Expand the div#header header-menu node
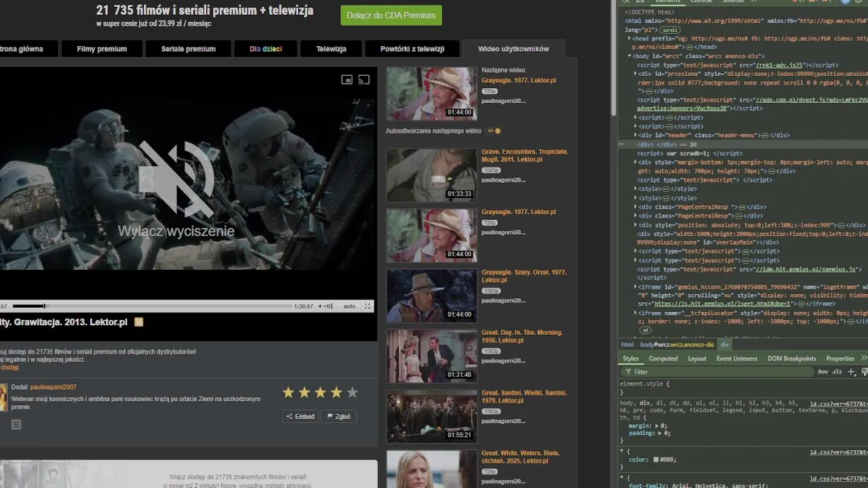 [635, 135]
